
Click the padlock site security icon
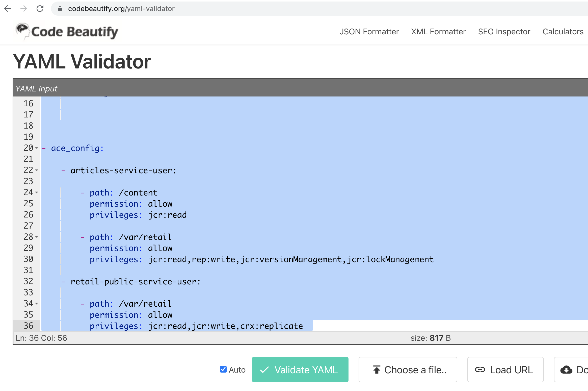(x=60, y=9)
